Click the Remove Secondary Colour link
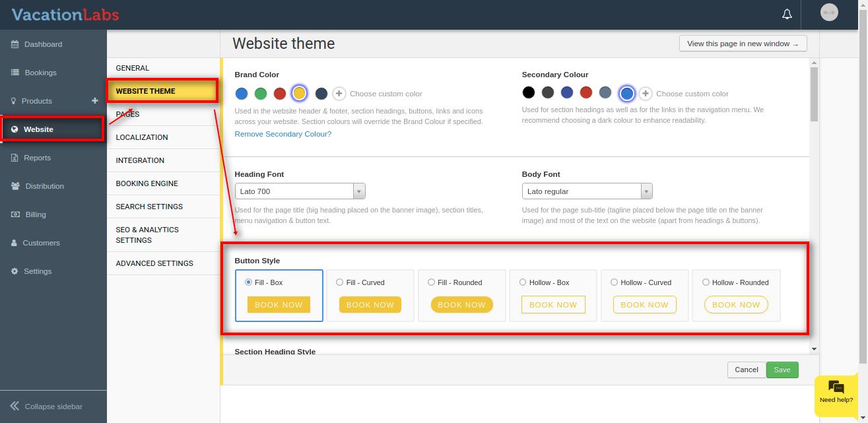Viewport: 868px width, 423px height. [283, 134]
